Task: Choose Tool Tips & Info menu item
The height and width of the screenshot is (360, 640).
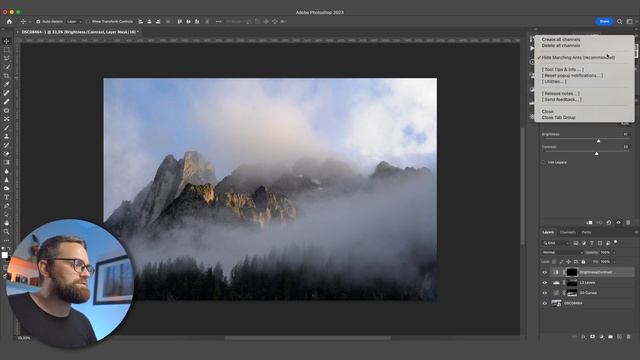Action: coord(562,69)
